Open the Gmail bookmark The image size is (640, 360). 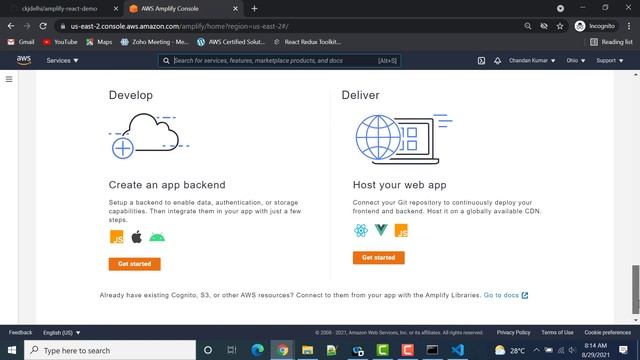21,42
